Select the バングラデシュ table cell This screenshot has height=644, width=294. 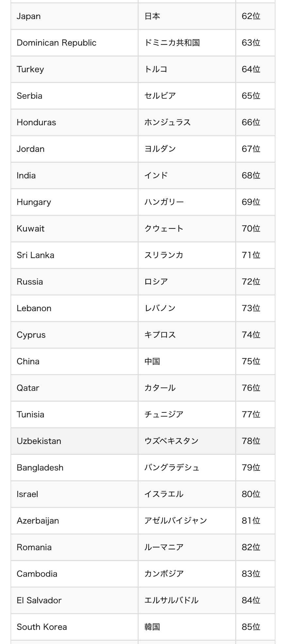tap(172, 468)
